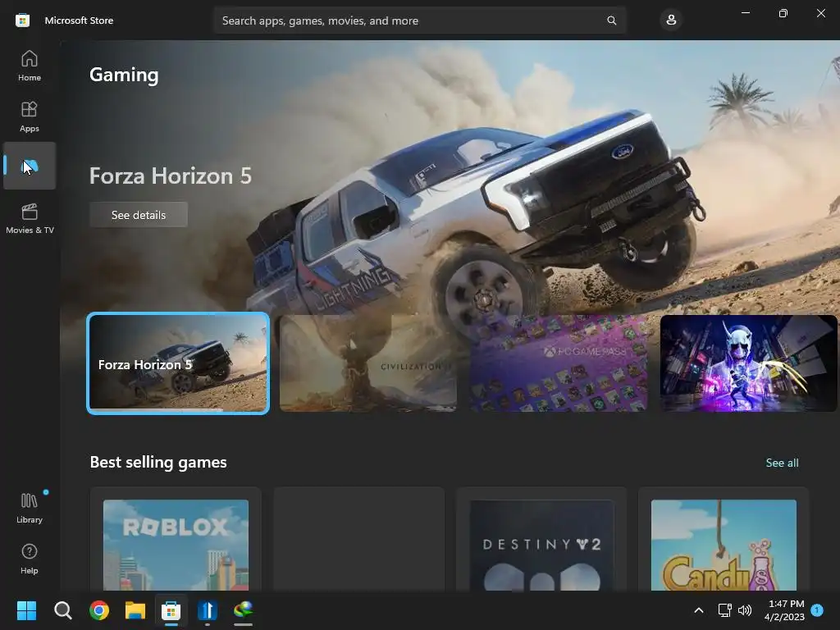Open the globe download manager taskbar icon

243,610
